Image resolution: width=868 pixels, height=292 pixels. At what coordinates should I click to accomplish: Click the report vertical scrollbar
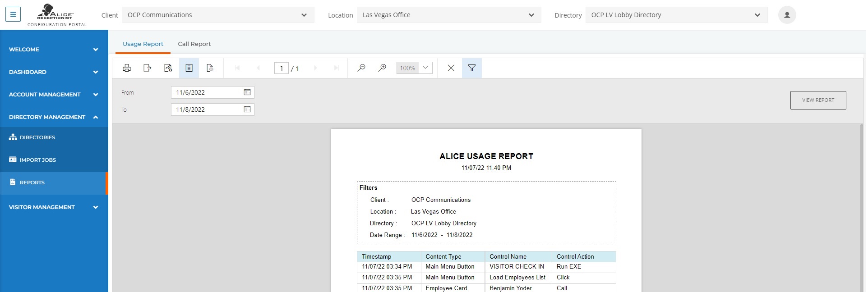tap(862, 207)
